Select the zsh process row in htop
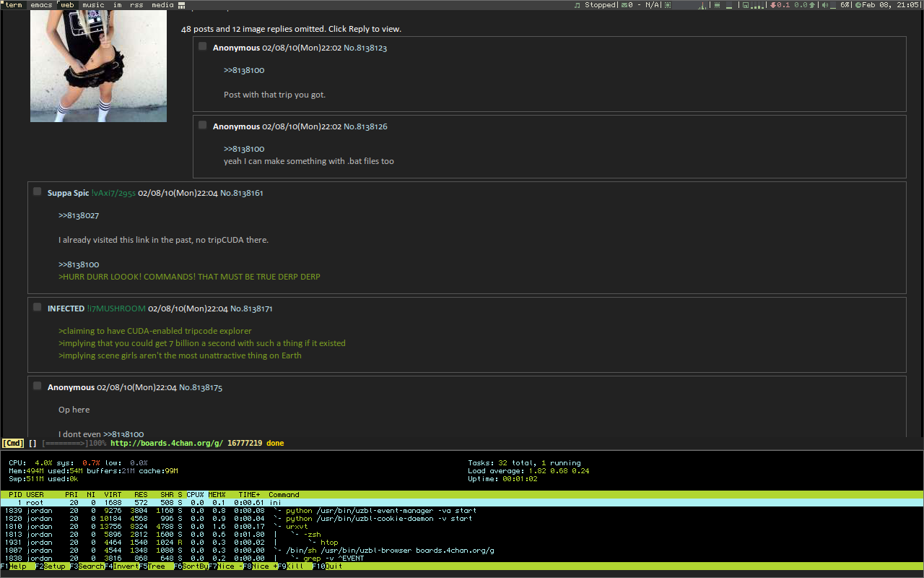This screenshot has height=578, width=924. 462,535
